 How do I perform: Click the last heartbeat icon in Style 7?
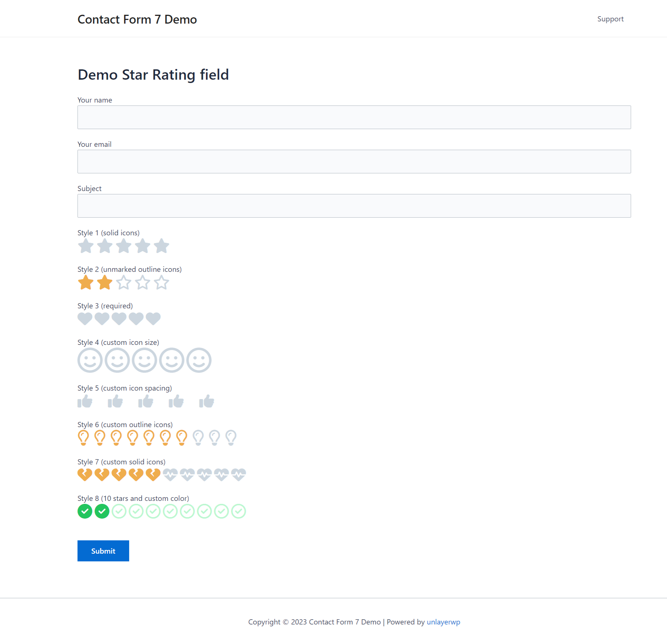238,474
